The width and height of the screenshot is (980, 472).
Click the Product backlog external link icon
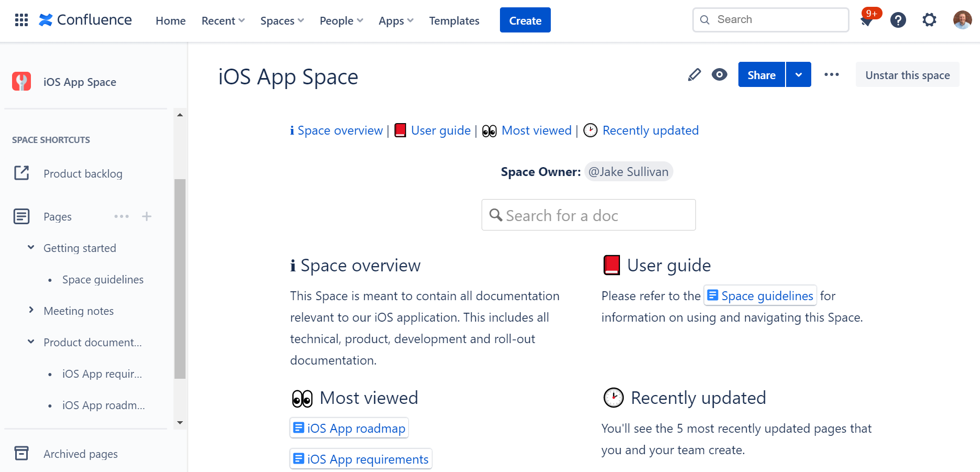tap(21, 173)
